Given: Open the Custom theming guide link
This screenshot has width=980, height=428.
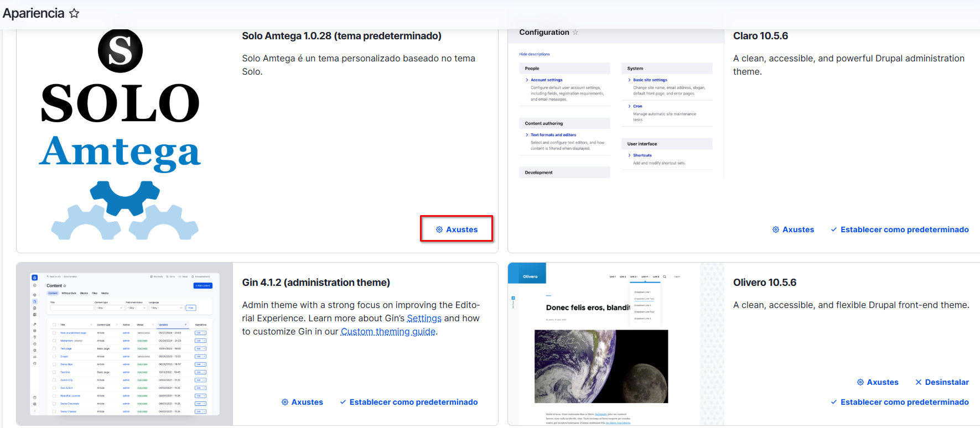Looking at the screenshot, I should tap(388, 332).
